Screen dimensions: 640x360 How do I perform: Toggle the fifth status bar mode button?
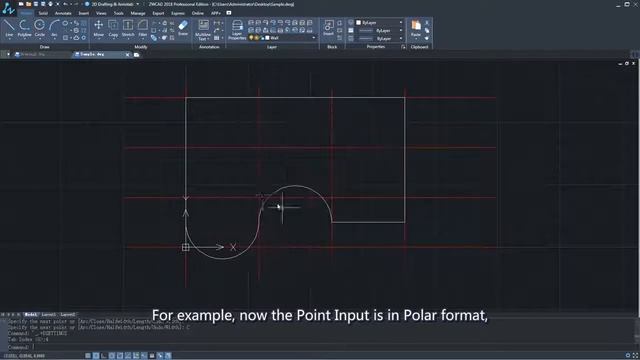(120, 356)
